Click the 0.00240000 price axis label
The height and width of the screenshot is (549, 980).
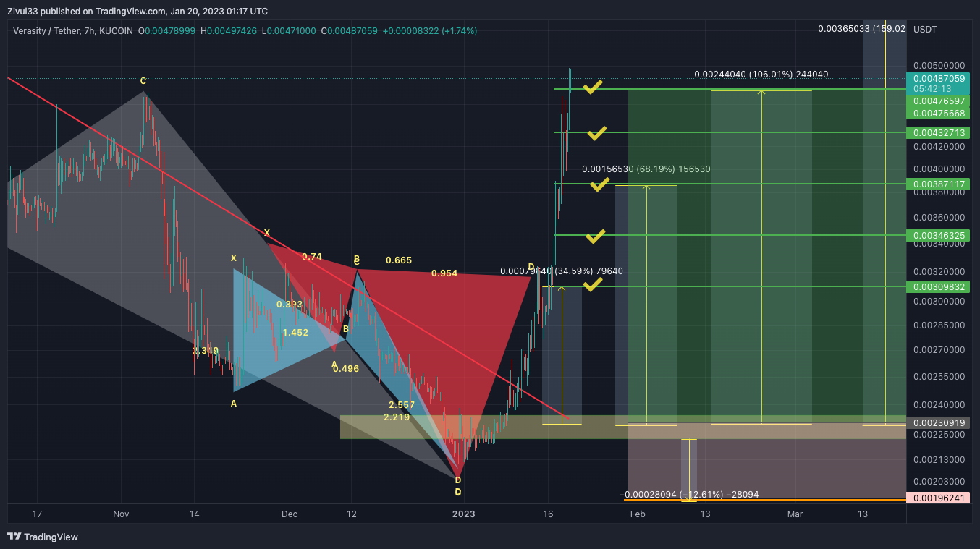click(939, 404)
